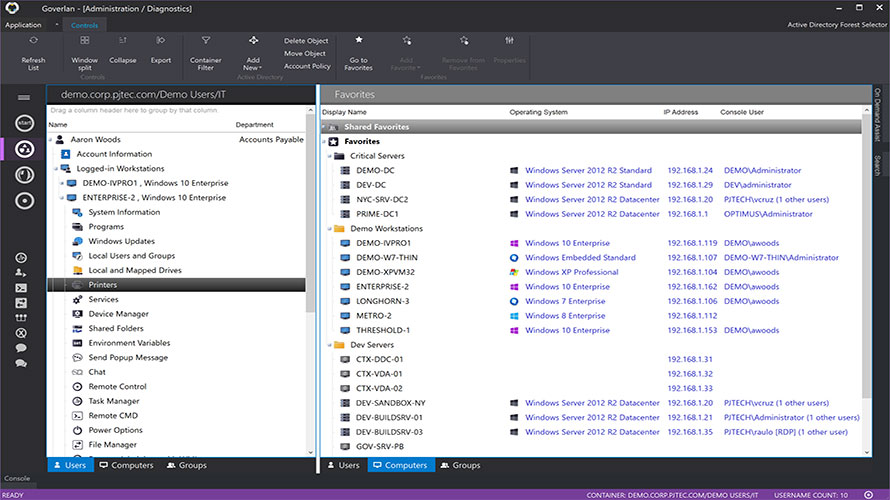
Task: Click the Refresh List icon
Action: (33, 41)
